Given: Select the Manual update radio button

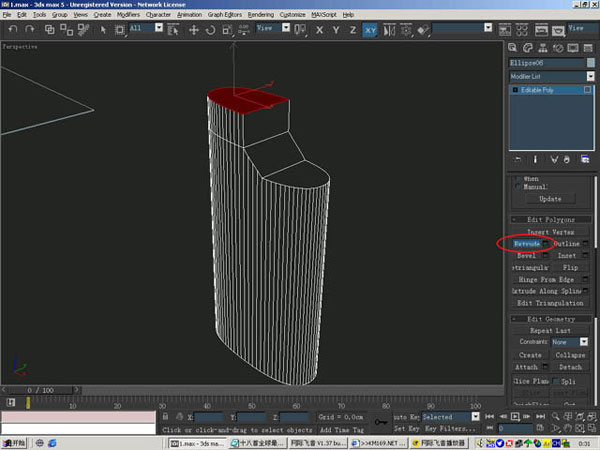Looking at the screenshot, I should click(x=518, y=186).
